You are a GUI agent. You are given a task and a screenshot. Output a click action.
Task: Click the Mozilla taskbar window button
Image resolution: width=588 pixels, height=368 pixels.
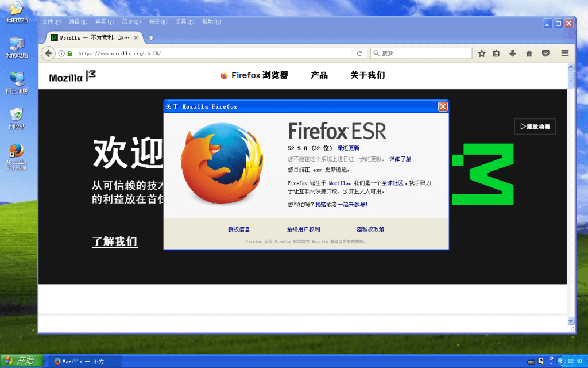coord(86,361)
